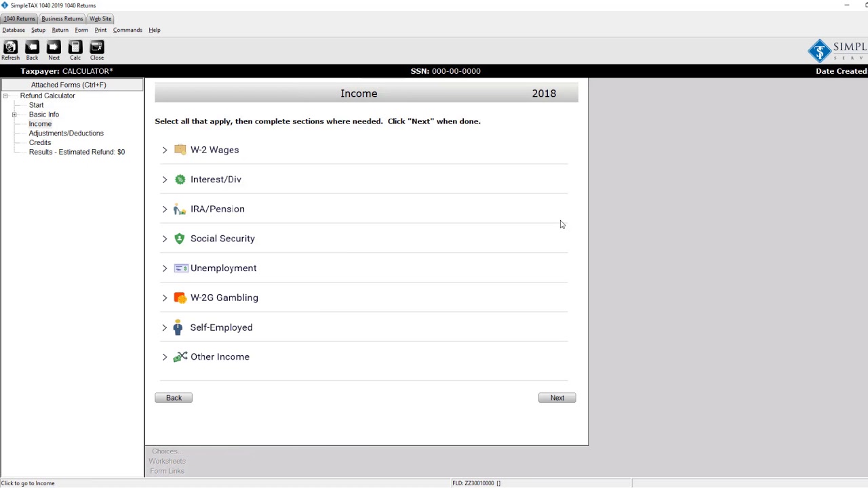
Task: Select Start in the forms tree
Action: click(x=37, y=105)
